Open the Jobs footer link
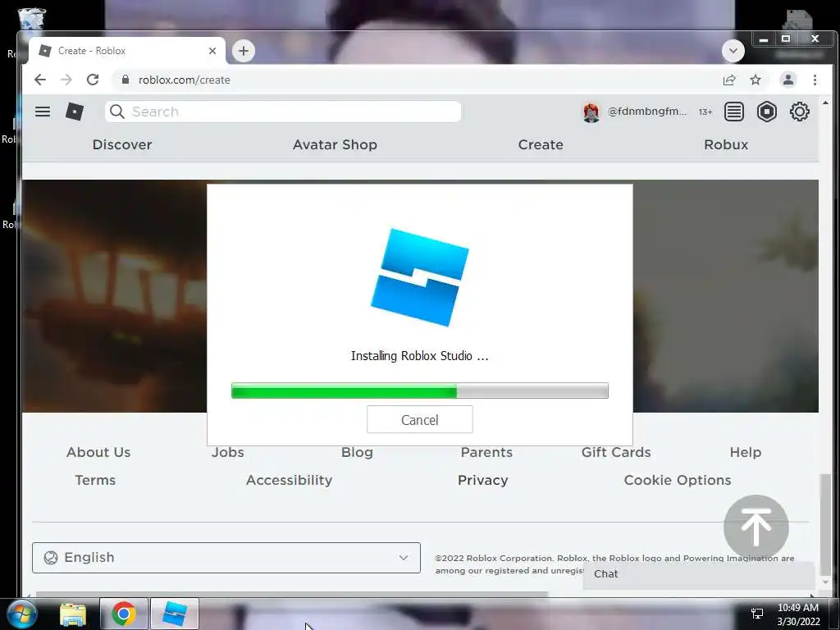The height and width of the screenshot is (630, 840). pos(228,452)
